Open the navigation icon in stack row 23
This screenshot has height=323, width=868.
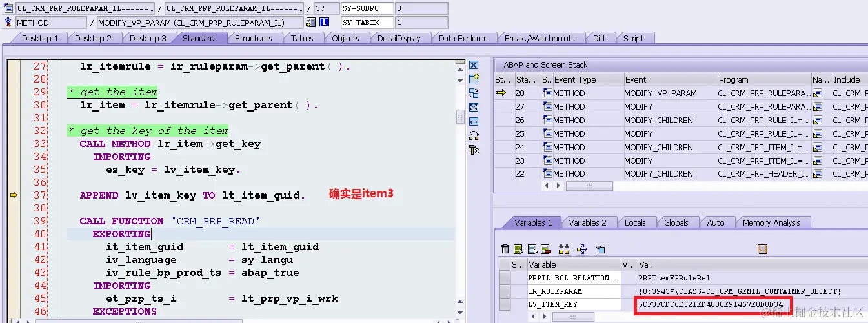point(818,161)
